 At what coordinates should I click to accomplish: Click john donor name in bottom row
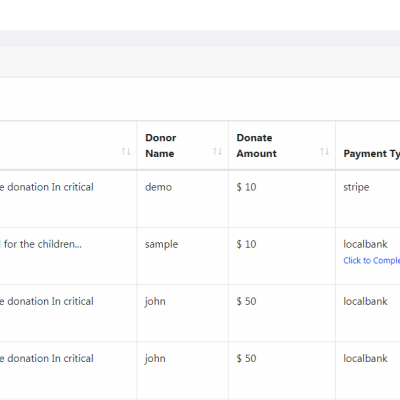pyautogui.click(x=155, y=359)
